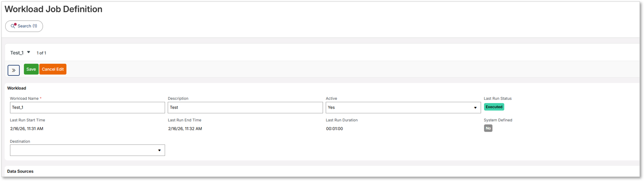
Task: Open the empty Destination dropdown
Action: coord(87,150)
